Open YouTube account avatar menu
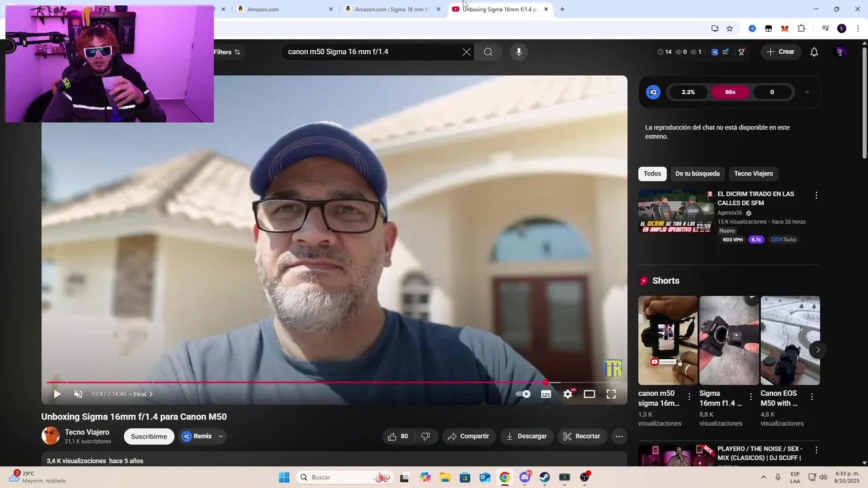This screenshot has height=488, width=868. [x=840, y=52]
